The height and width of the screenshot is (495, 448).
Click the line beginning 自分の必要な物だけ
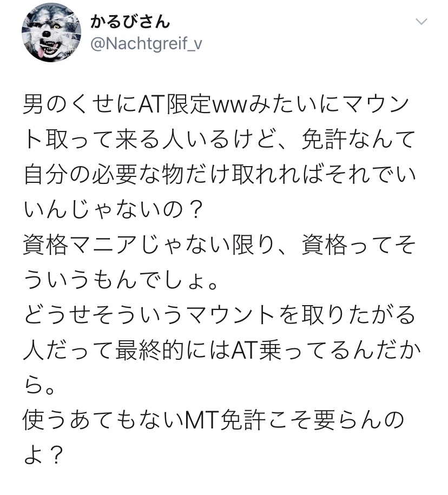point(220,175)
